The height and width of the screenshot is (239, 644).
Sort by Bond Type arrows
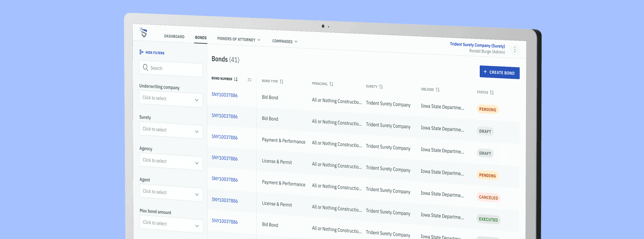pos(281,81)
